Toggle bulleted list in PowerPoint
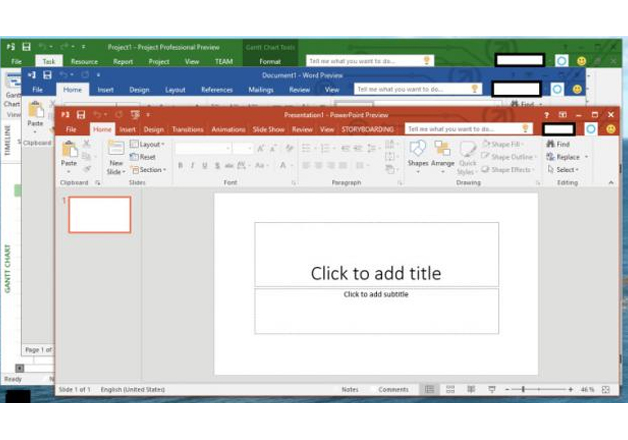 click(x=306, y=149)
